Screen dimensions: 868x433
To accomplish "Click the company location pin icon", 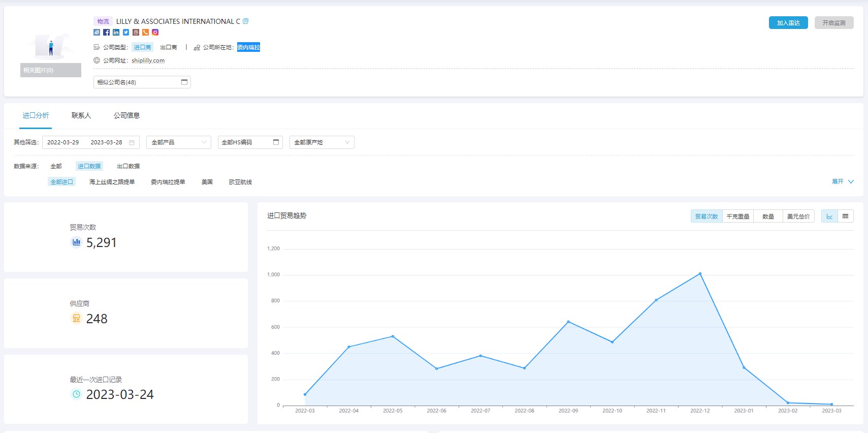I will (197, 47).
